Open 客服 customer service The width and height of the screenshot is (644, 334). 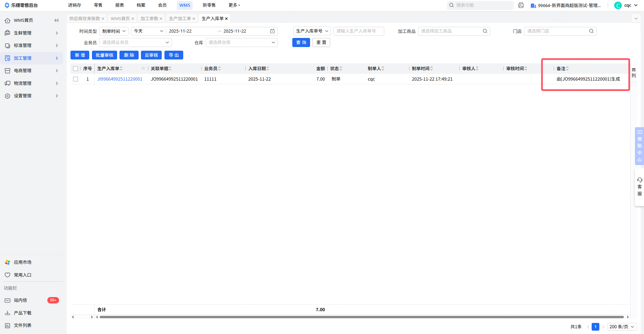(640, 187)
